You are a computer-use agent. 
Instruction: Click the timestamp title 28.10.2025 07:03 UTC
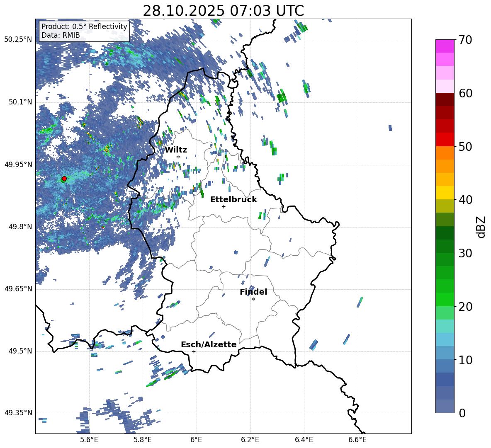tap(223, 11)
